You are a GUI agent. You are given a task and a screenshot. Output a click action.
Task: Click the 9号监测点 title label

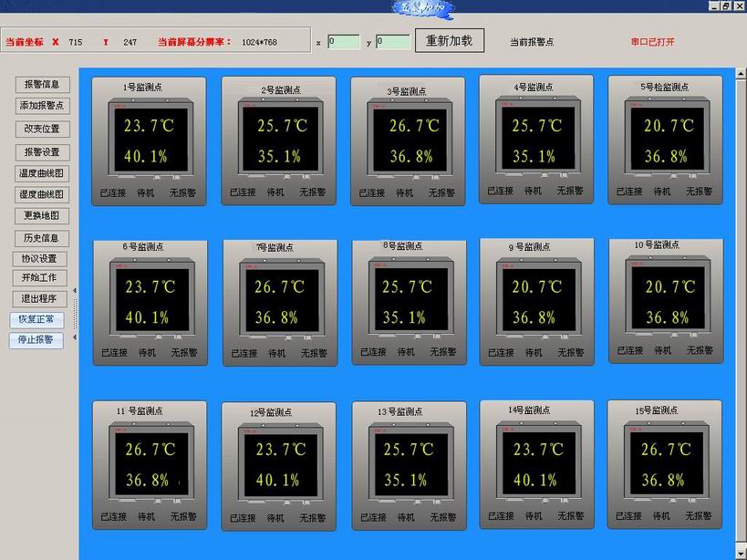click(529, 247)
